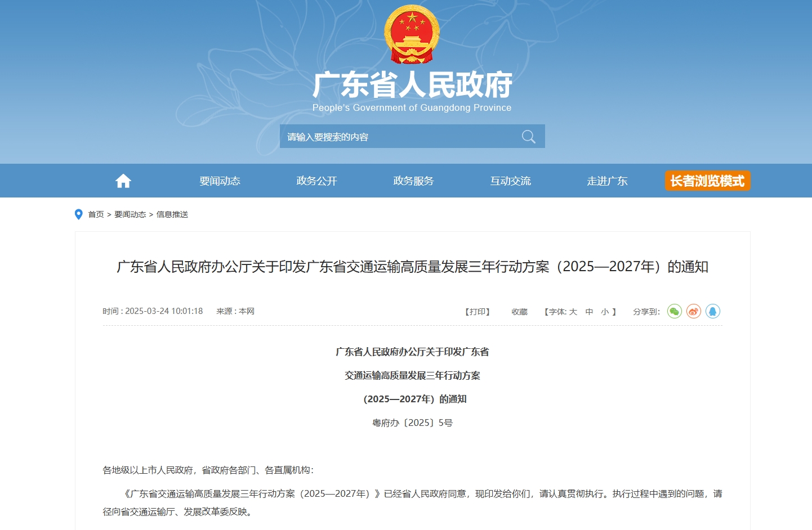Viewport: 812px width, 530px height.
Task: Click the 打印 print link
Action: (478, 312)
